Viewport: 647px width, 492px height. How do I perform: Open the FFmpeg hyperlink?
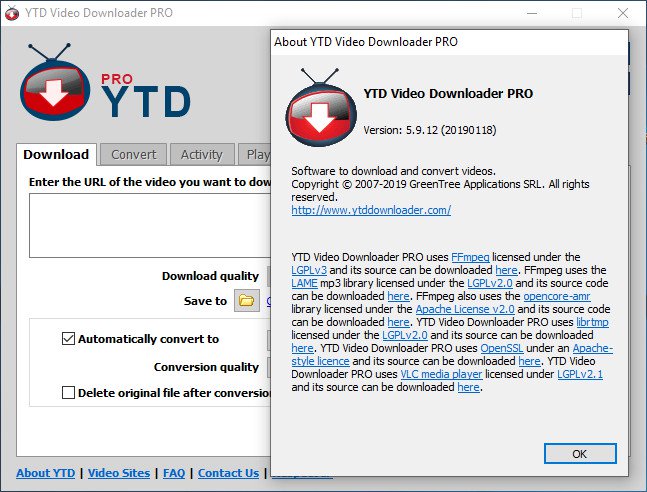[x=470, y=257]
